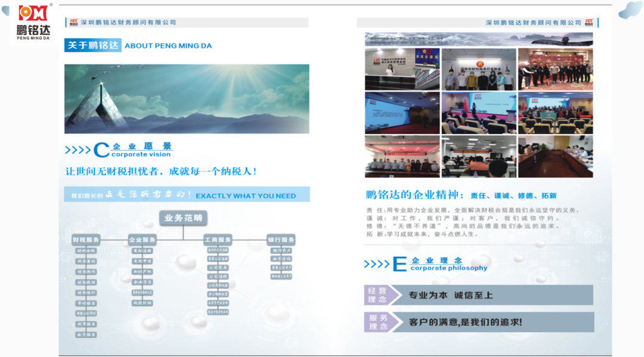The width and height of the screenshot is (644, 357).
Task: Click the 审计报告 item under 财税服务
Action: pyautogui.click(x=86, y=303)
